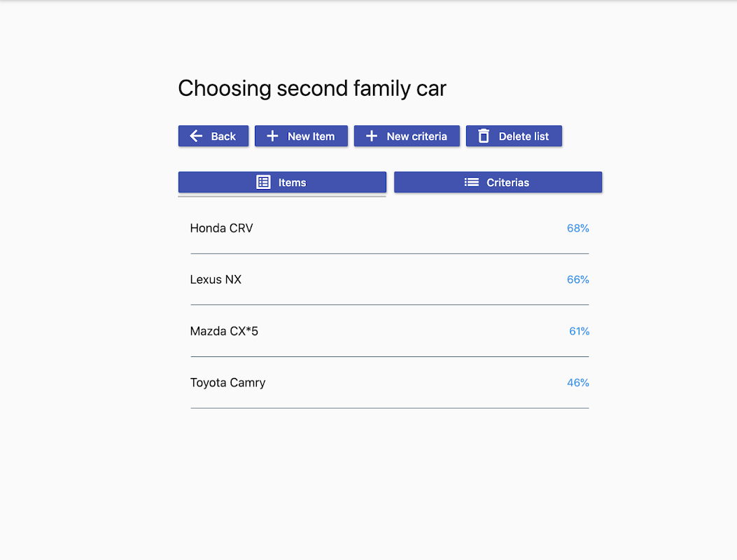Click the Items tab grid icon
737x560 pixels.
tap(263, 182)
